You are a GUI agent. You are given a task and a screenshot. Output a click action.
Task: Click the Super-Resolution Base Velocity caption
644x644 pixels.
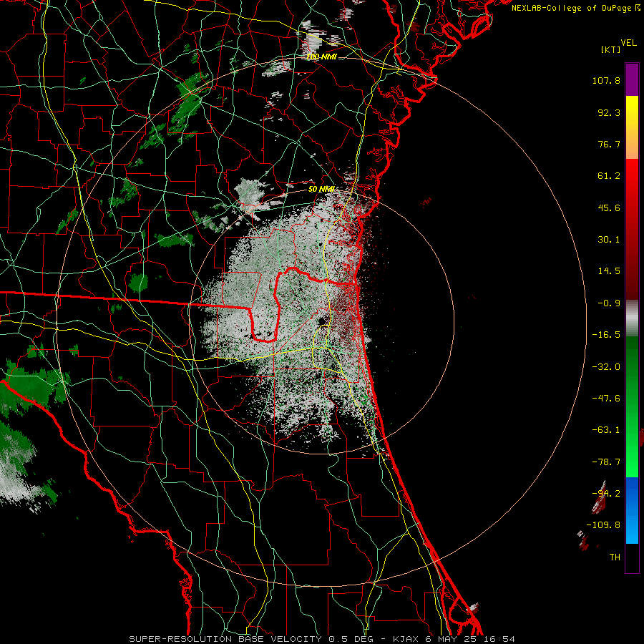(322, 639)
